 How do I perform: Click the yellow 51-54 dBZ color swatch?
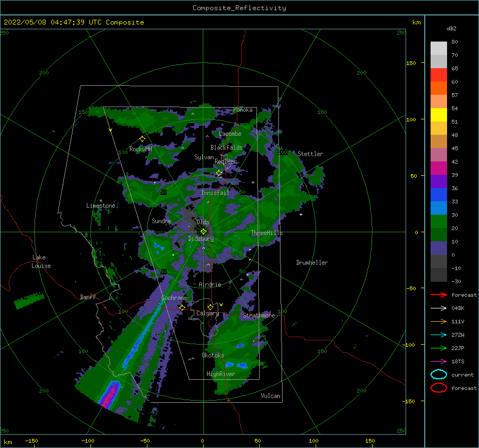(x=439, y=115)
